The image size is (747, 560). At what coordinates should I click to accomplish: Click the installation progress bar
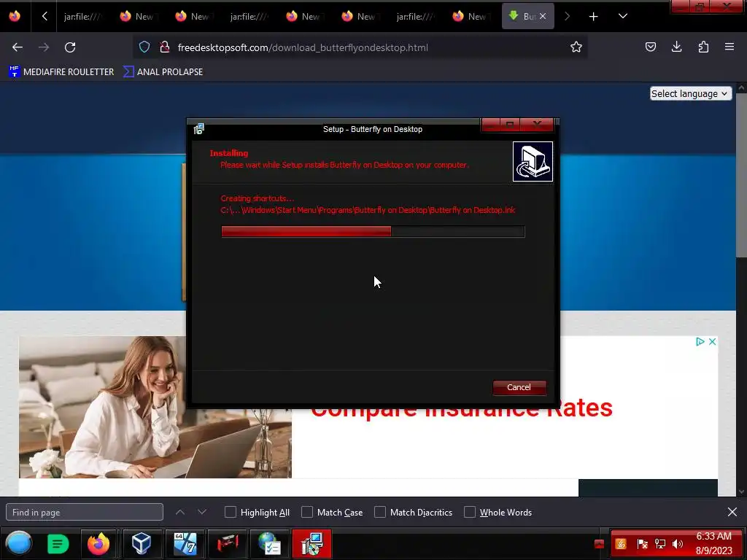pyautogui.click(x=373, y=231)
